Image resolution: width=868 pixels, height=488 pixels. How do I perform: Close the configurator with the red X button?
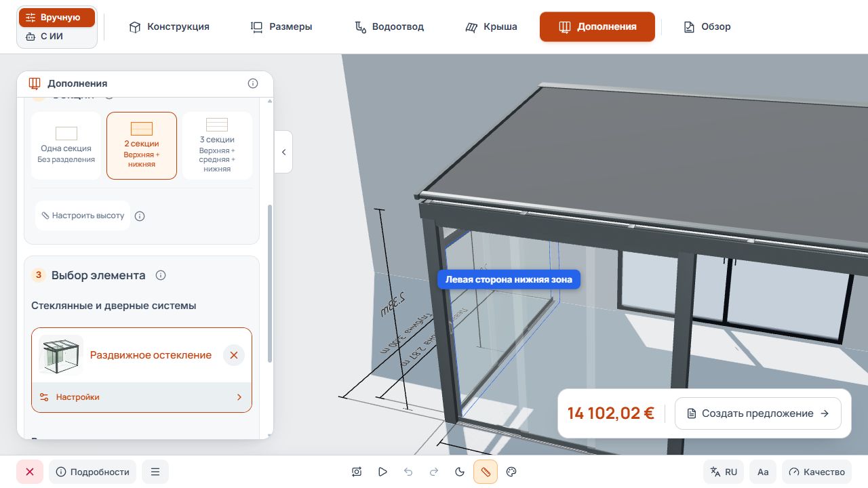[x=30, y=472]
